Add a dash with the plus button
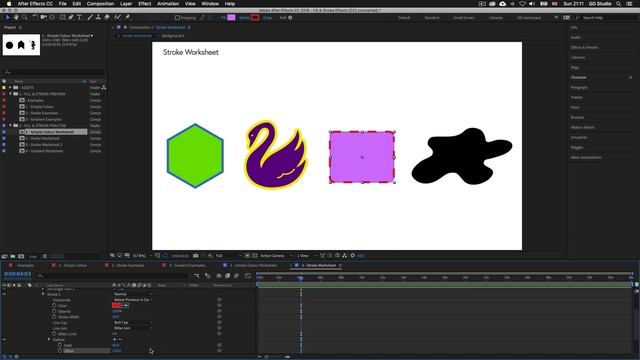The height and width of the screenshot is (360, 640). click(x=114, y=340)
